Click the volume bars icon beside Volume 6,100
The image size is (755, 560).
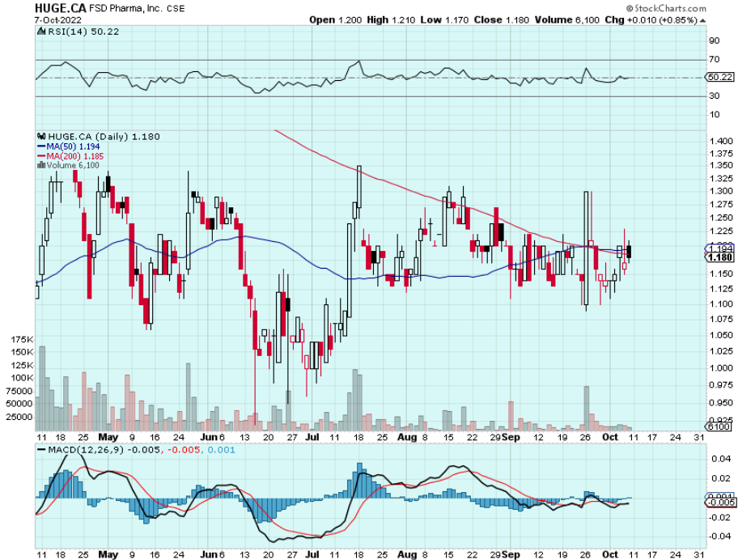click(41, 165)
